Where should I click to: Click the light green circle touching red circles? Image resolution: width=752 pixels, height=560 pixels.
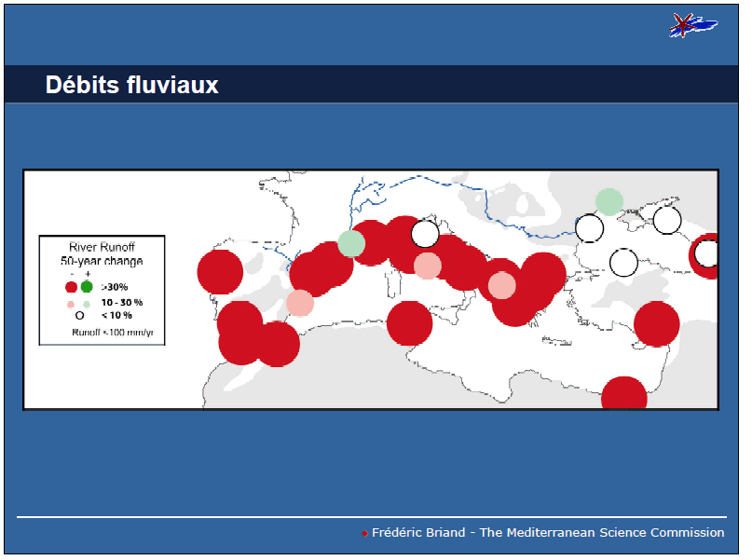coord(351,243)
